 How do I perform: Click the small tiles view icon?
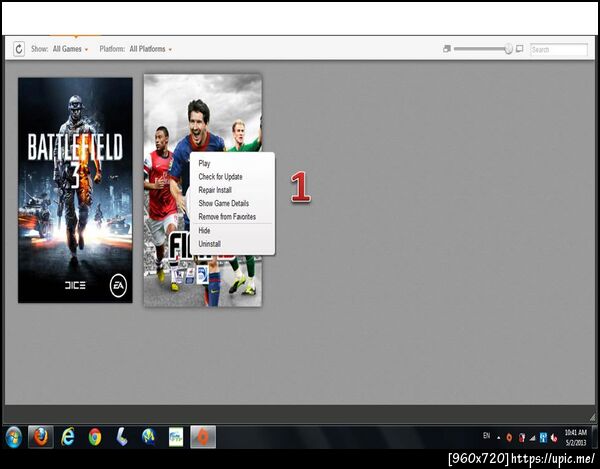[x=447, y=49]
